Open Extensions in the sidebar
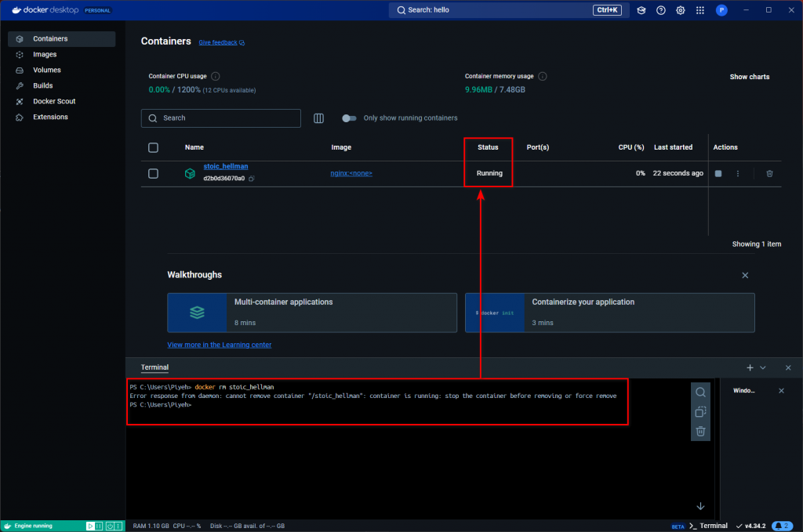 (61, 118)
